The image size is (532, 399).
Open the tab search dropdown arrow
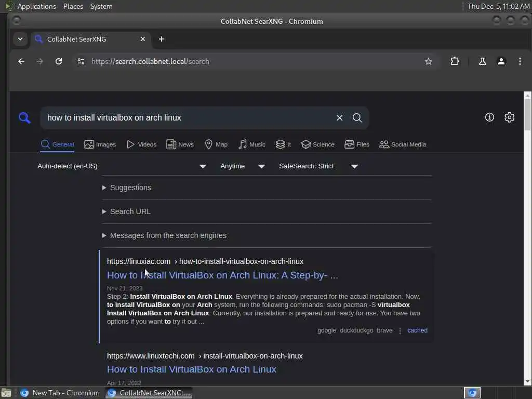click(x=20, y=39)
